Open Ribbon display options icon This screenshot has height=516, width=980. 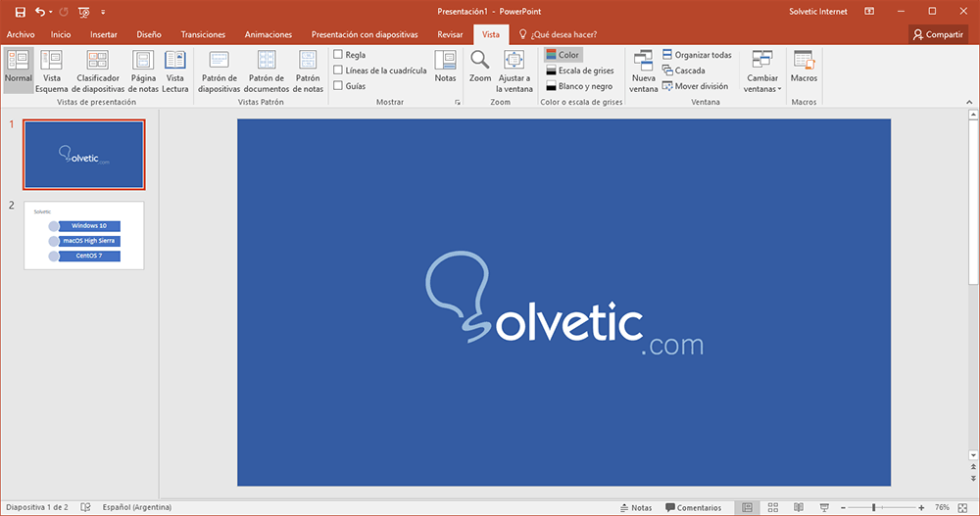coord(869,11)
